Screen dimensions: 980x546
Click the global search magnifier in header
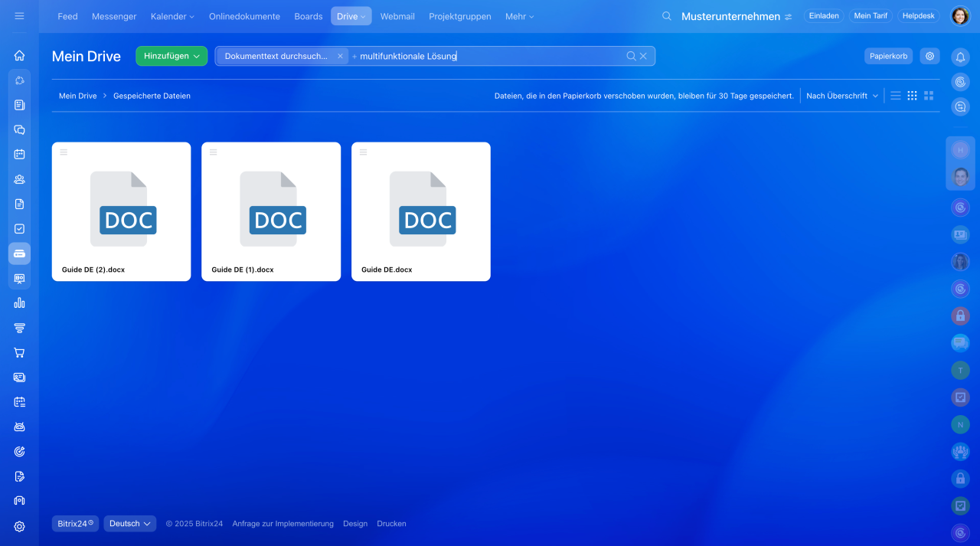[667, 16]
